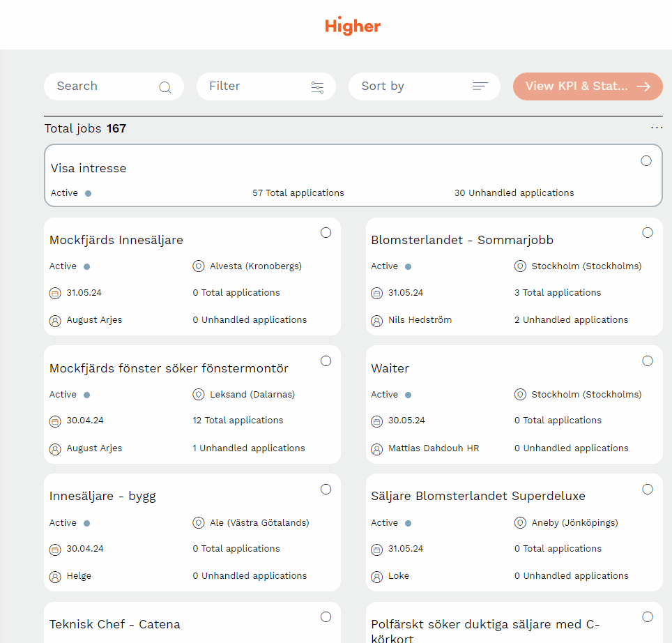This screenshot has height=643, width=672.
Task: Click the filter sliders icon
Action: click(317, 87)
